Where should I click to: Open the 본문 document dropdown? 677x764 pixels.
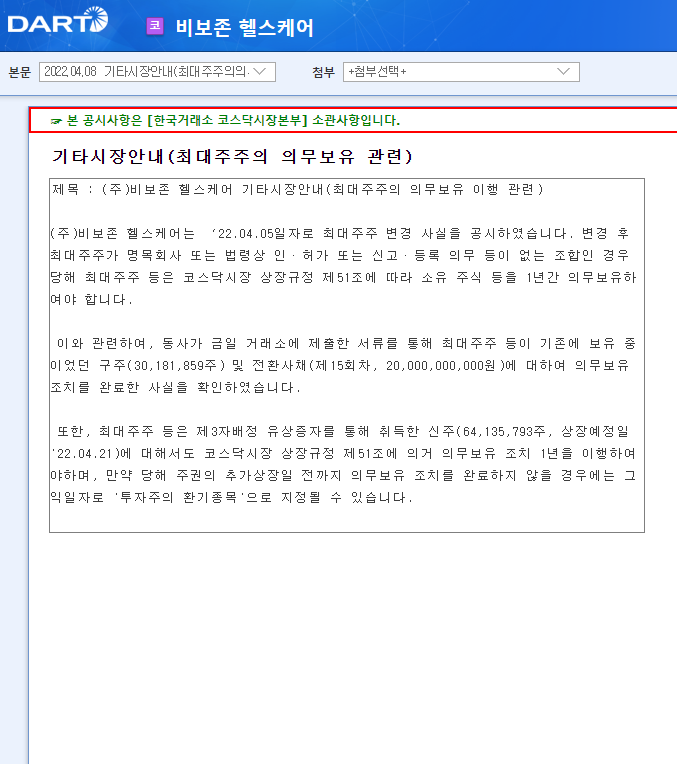coord(157,72)
